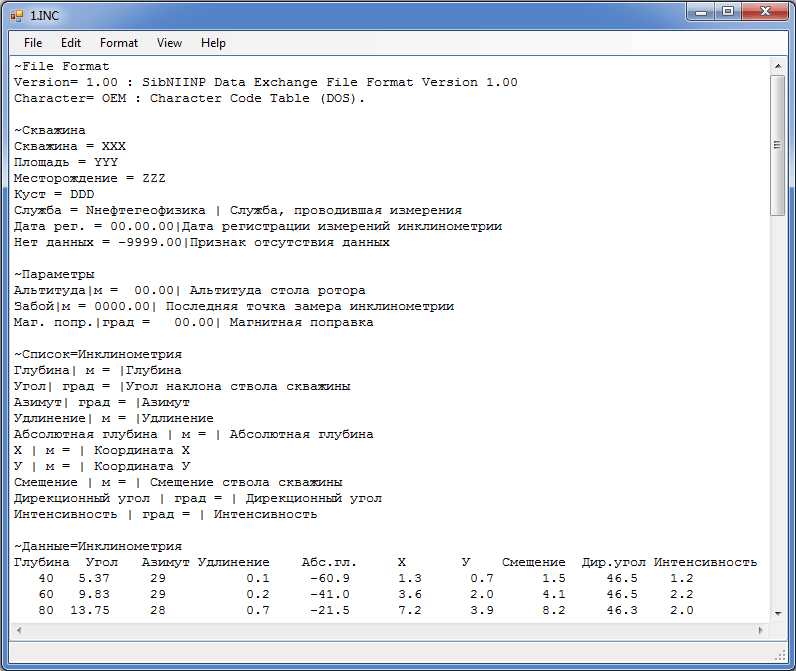Image resolution: width=796 pixels, height=671 pixels.
Task: Open the Edit menu
Action: click(x=70, y=43)
